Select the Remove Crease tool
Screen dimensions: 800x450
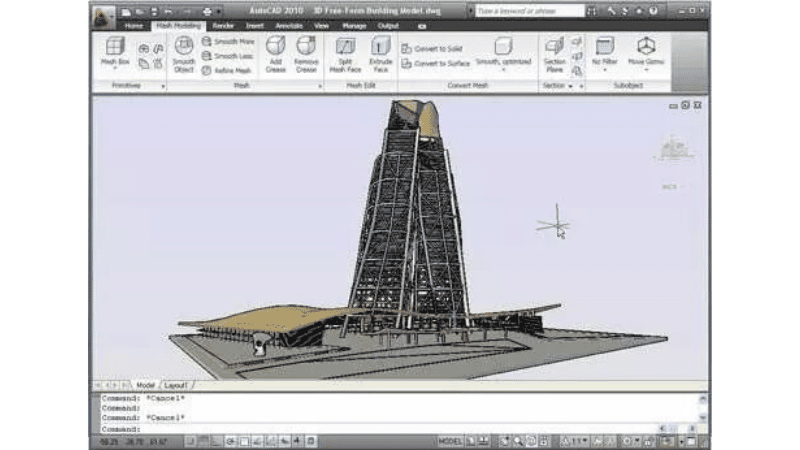click(306, 54)
